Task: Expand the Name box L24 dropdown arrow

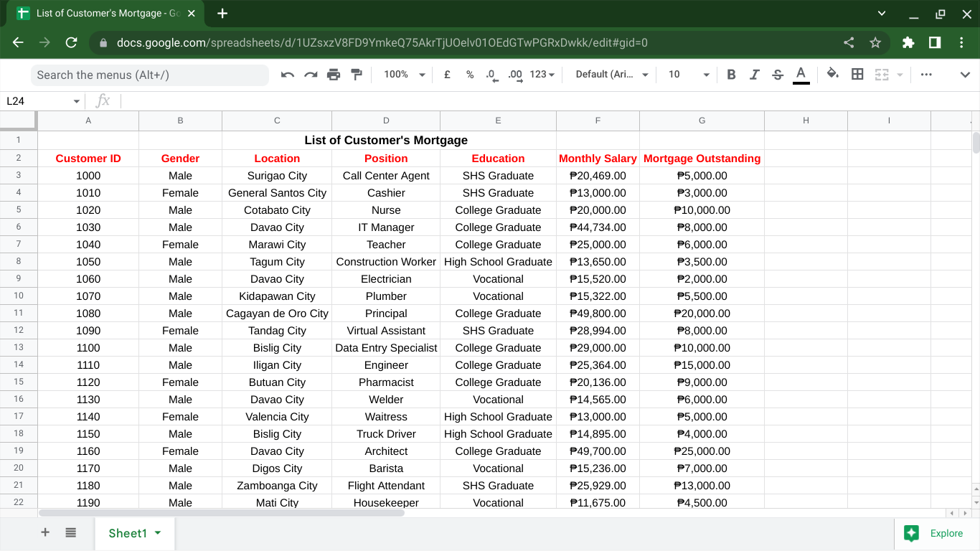Action: pos(77,101)
